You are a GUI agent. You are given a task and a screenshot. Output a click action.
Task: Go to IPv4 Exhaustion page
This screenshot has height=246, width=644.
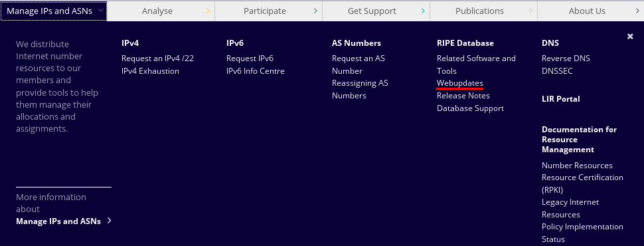pos(150,70)
